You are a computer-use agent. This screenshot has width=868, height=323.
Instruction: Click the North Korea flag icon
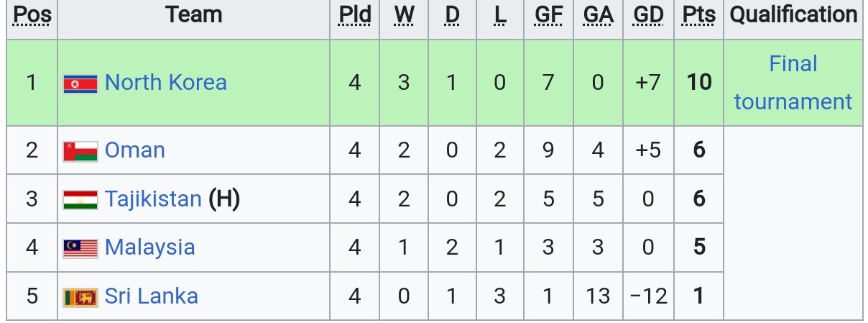80,84
